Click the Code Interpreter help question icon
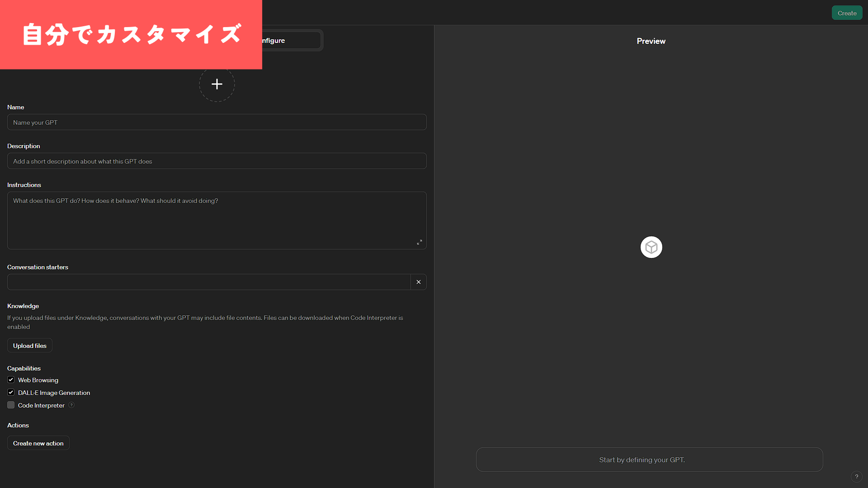 click(x=71, y=405)
